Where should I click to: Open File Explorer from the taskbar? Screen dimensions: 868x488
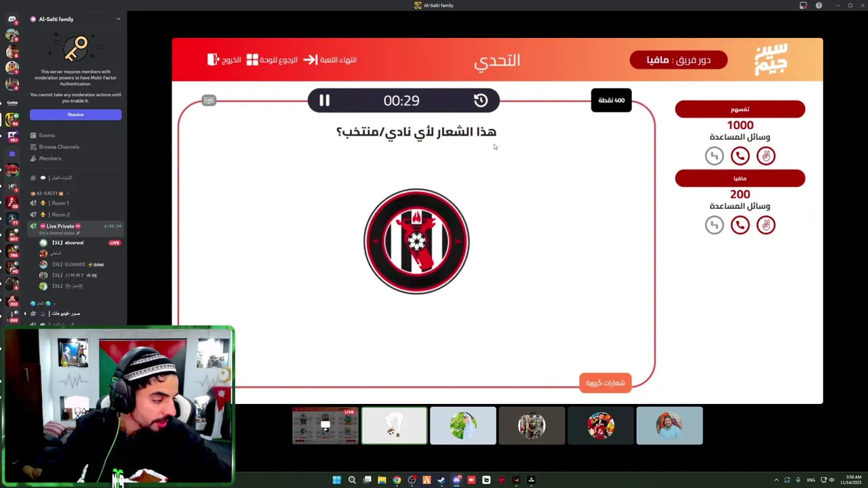click(x=382, y=480)
